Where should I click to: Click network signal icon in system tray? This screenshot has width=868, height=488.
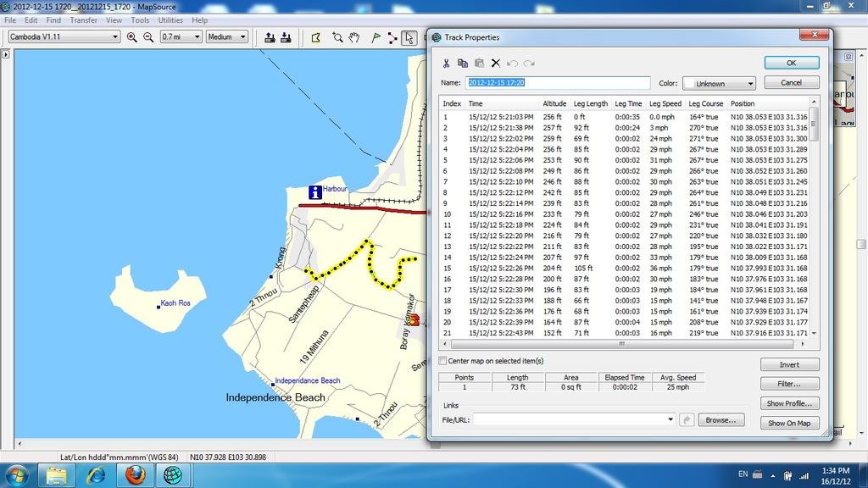click(x=804, y=475)
